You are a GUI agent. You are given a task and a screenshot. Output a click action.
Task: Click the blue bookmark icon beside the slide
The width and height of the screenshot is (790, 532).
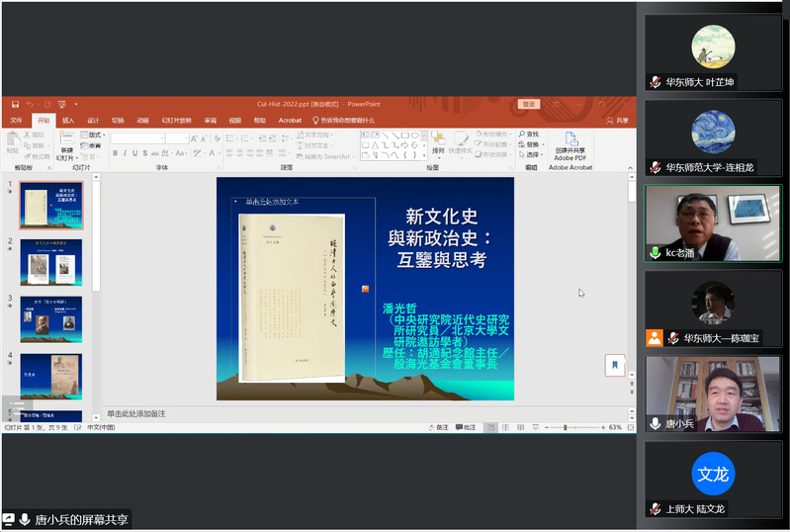pos(614,365)
